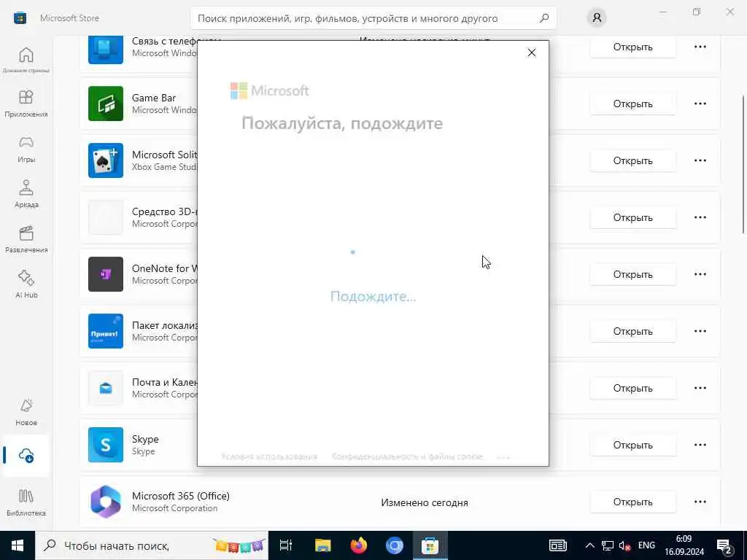The height and width of the screenshot is (560, 747).
Task: Open the Chromium browser taskbar icon
Action: point(395,545)
